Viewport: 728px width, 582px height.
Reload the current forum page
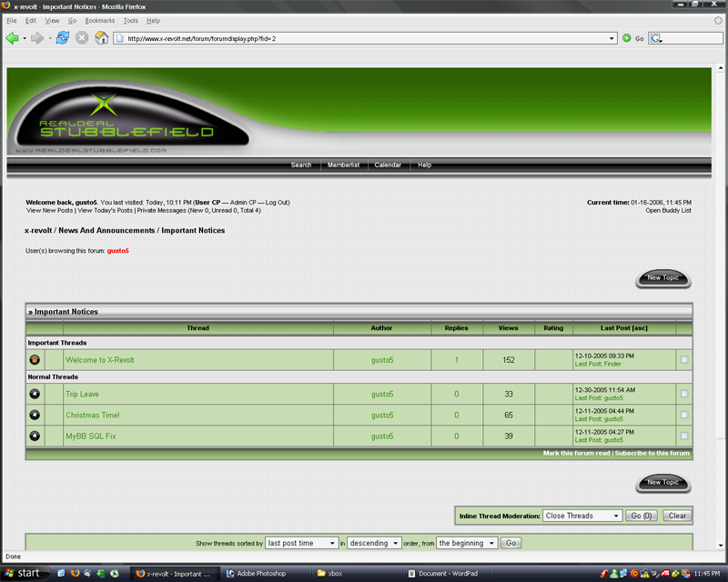point(62,38)
